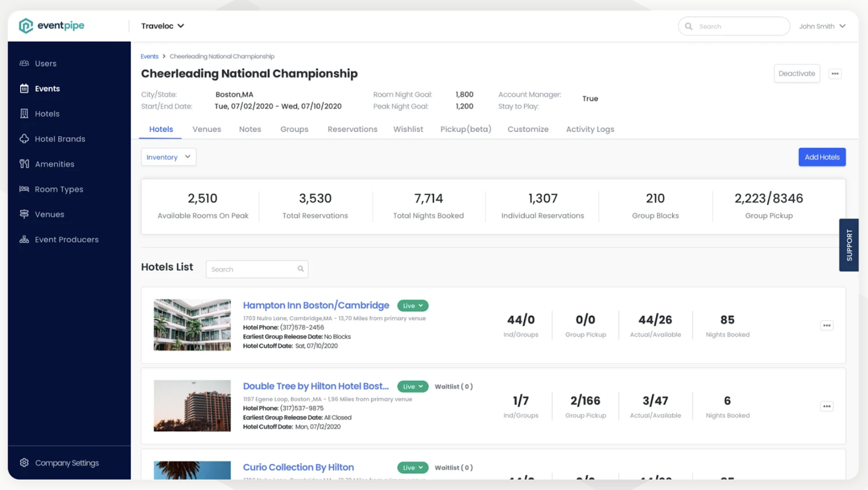Screen dimensions: 868x490
Task: Focus the top Search field
Action: (x=733, y=26)
